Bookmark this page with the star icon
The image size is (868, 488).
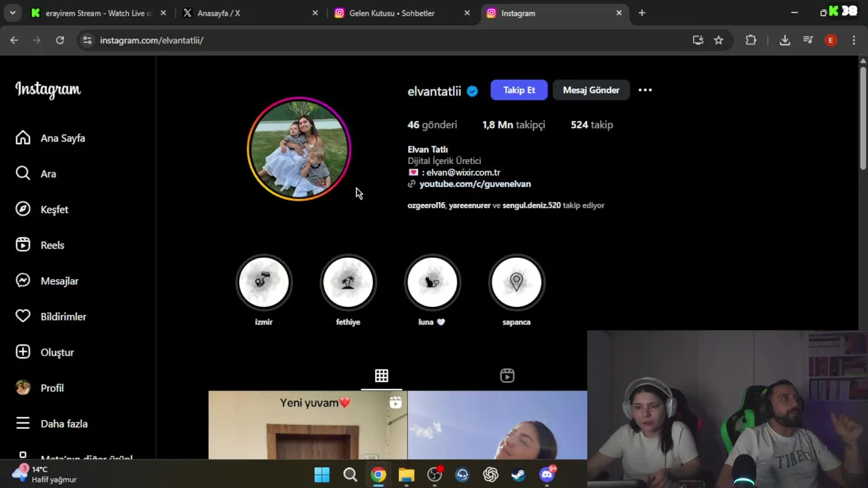[x=718, y=40]
